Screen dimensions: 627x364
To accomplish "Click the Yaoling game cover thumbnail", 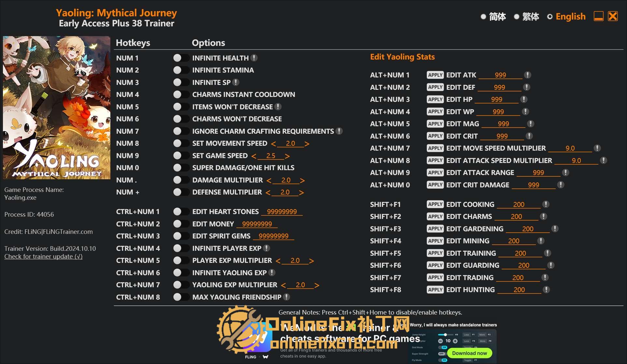I will pyautogui.click(x=57, y=108).
